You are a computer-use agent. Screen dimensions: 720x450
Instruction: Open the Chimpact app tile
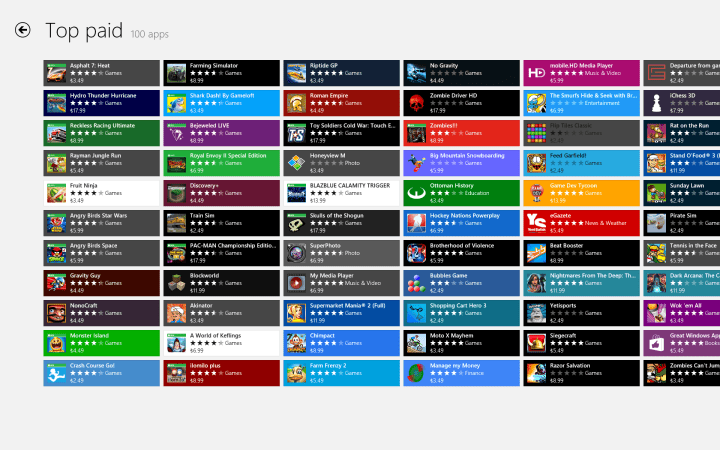[x=342, y=343]
